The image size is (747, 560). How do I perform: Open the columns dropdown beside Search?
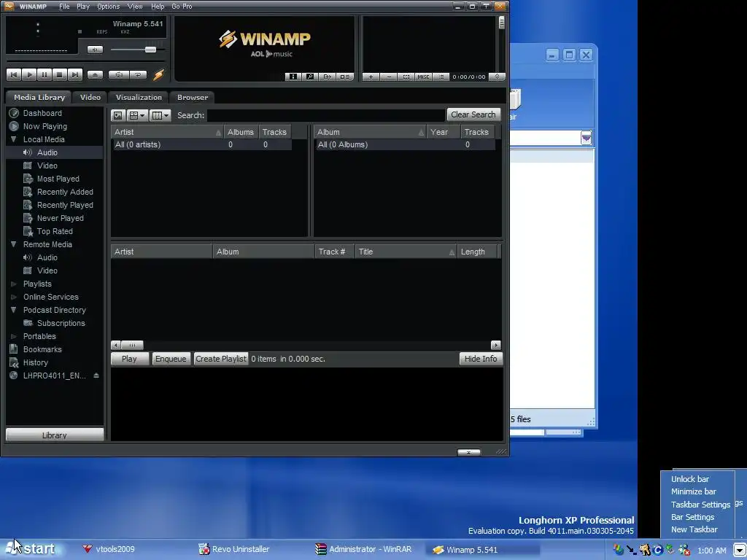click(160, 115)
